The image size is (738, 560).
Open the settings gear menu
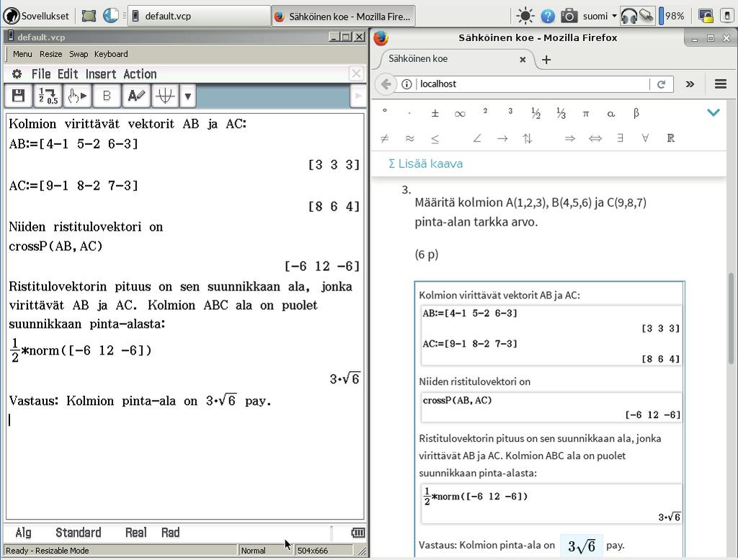point(17,74)
